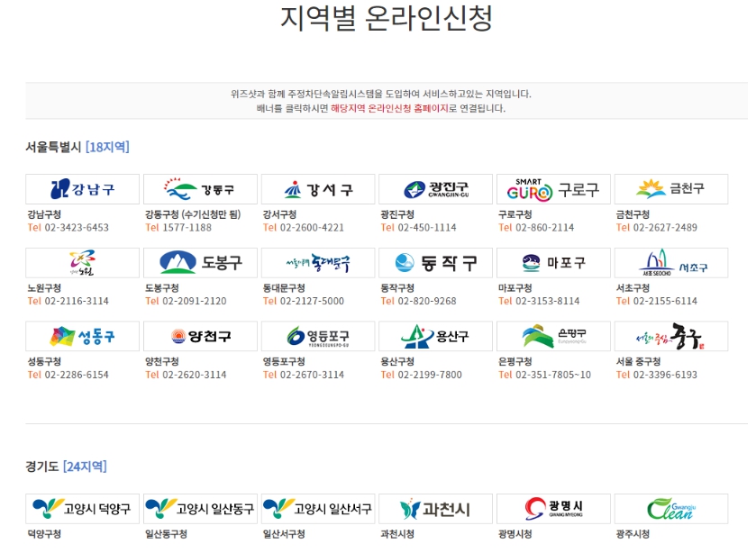Click the 금천구청 label text
756x553 pixels.
point(633,214)
